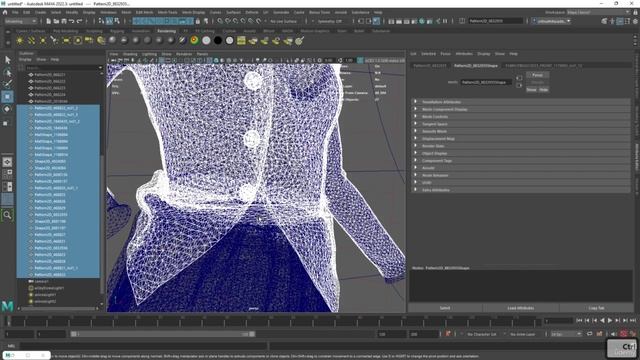The image size is (640, 360).
Task: Open the Symmetry Off dropdown
Action: click(330, 21)
